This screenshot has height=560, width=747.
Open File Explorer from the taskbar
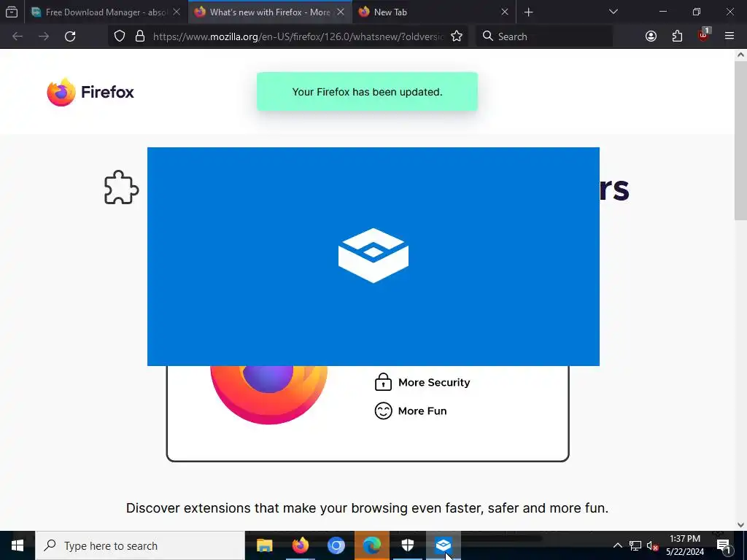(264, 545)
